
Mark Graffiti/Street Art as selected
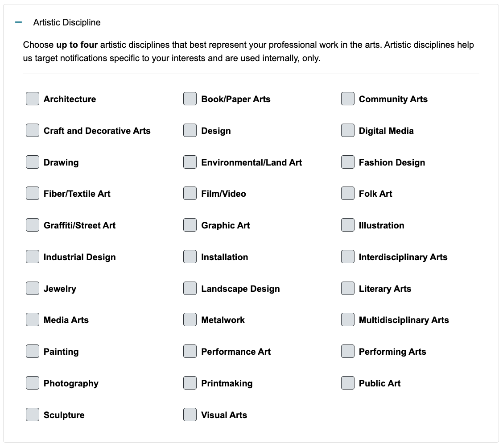(32, 225)
